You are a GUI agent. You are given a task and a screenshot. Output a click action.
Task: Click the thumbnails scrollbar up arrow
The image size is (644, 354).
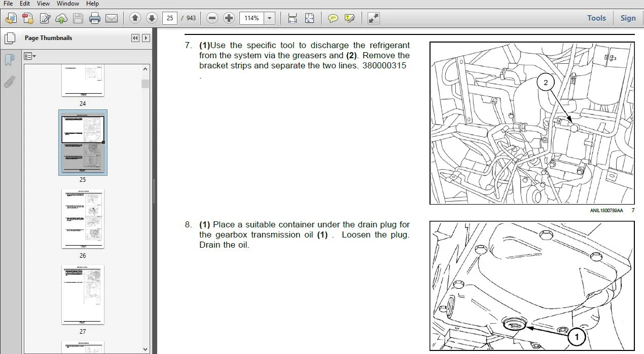pyautogui.click(x=146, y=68)
